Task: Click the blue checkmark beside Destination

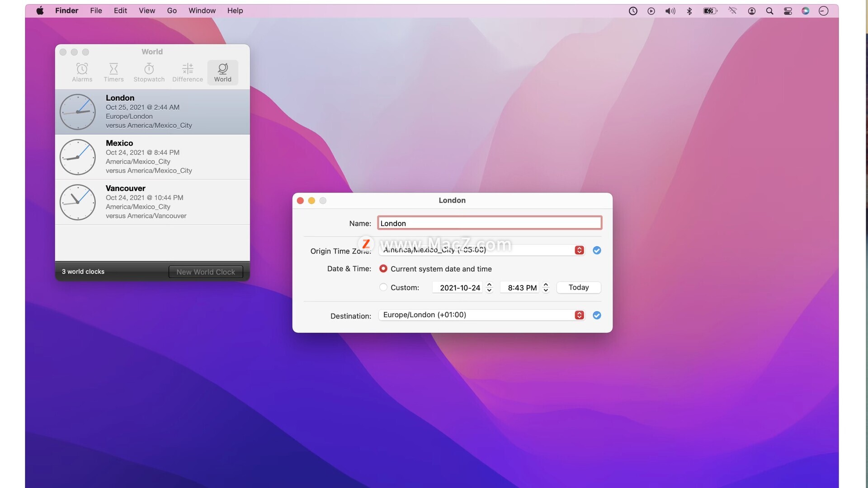Action: point(597,315)
